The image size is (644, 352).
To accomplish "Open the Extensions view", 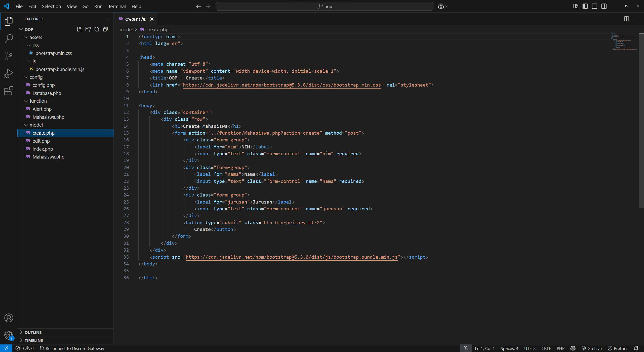I will tap(9, 91).
